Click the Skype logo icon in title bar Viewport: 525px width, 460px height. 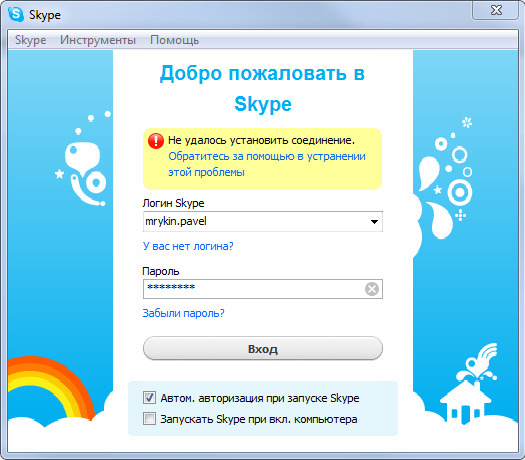click(x=16, y=14)
